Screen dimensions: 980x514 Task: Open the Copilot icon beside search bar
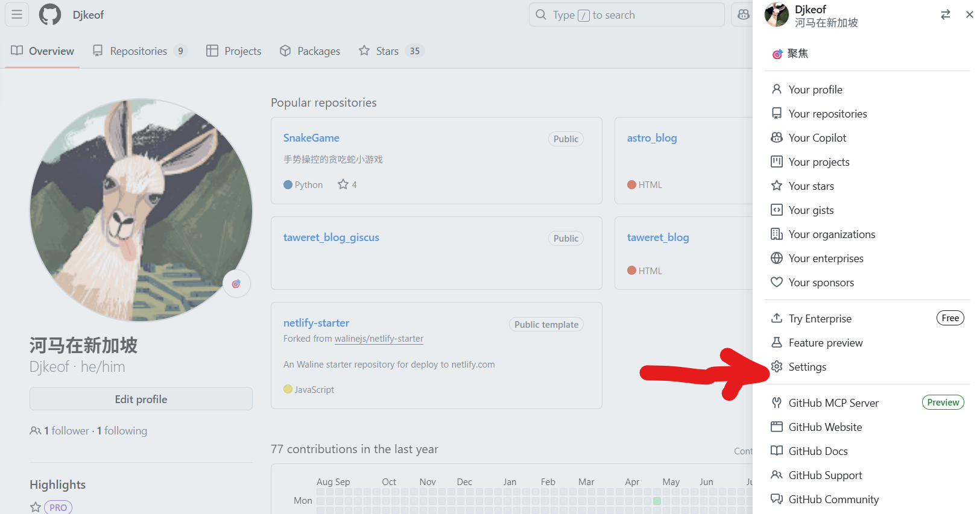pos(744,14)
